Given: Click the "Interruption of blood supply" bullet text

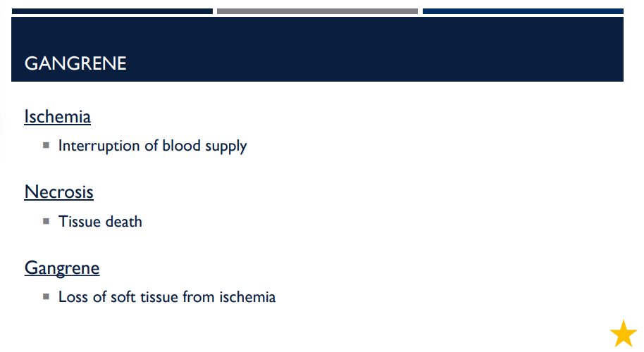Looking at the screenshot, I should point(152,146).
